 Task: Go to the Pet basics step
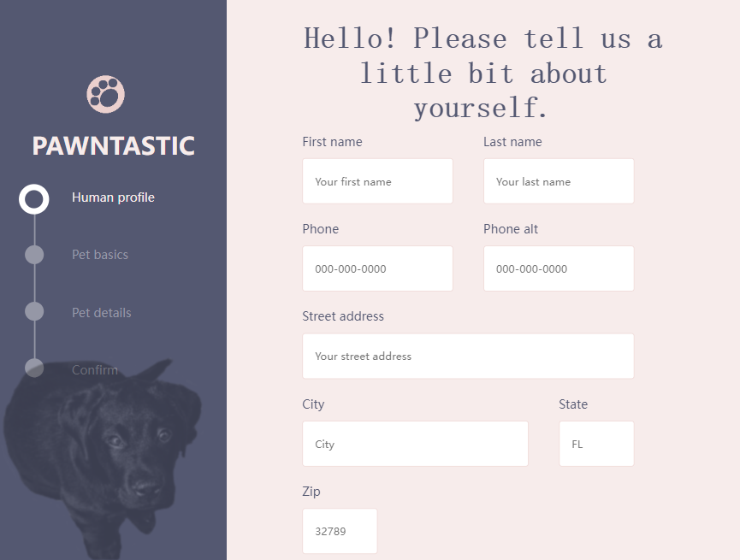click(100, 255)
